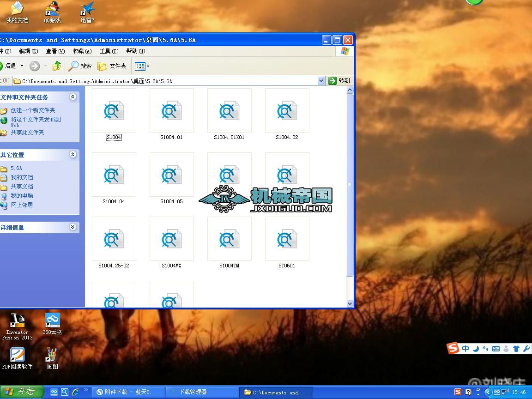
Task: Select the ST0601 file icon
Action: pos(287,239)
